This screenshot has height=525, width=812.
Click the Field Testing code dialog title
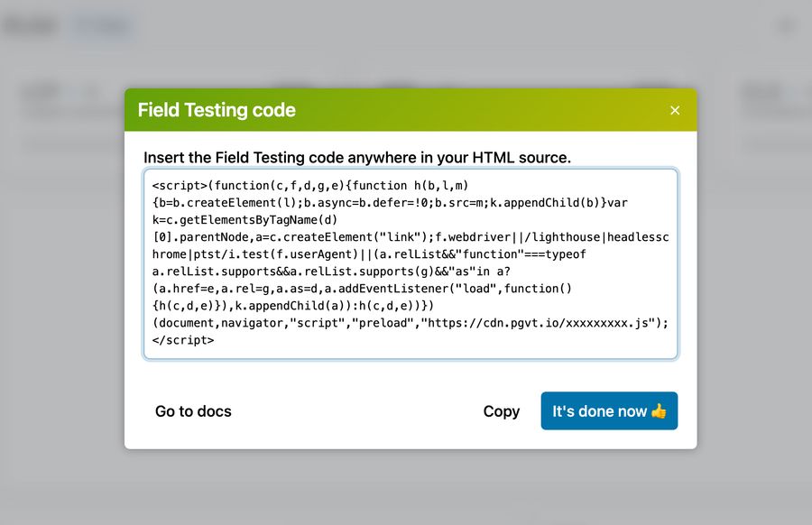point(217,110)
